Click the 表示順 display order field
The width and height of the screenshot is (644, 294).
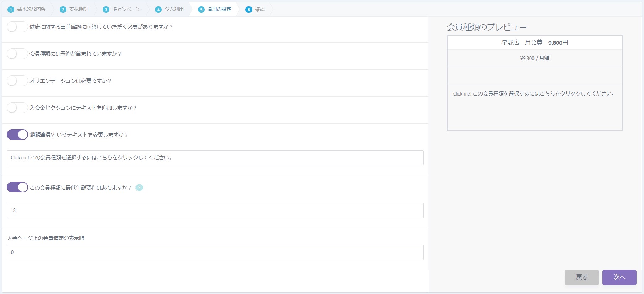(x=215, y=252)
